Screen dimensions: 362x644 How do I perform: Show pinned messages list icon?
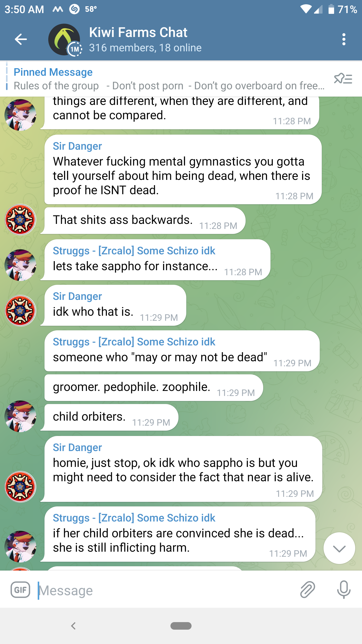pos(343,79)
